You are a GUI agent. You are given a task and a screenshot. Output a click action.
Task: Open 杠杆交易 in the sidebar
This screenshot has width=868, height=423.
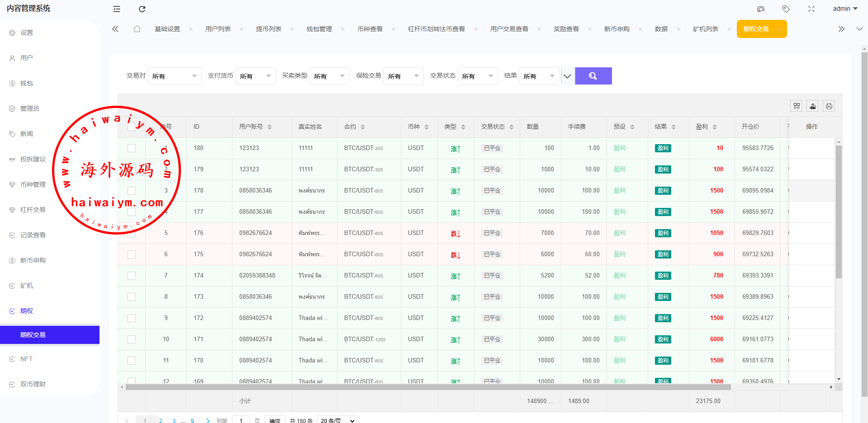tap(33, 210)
